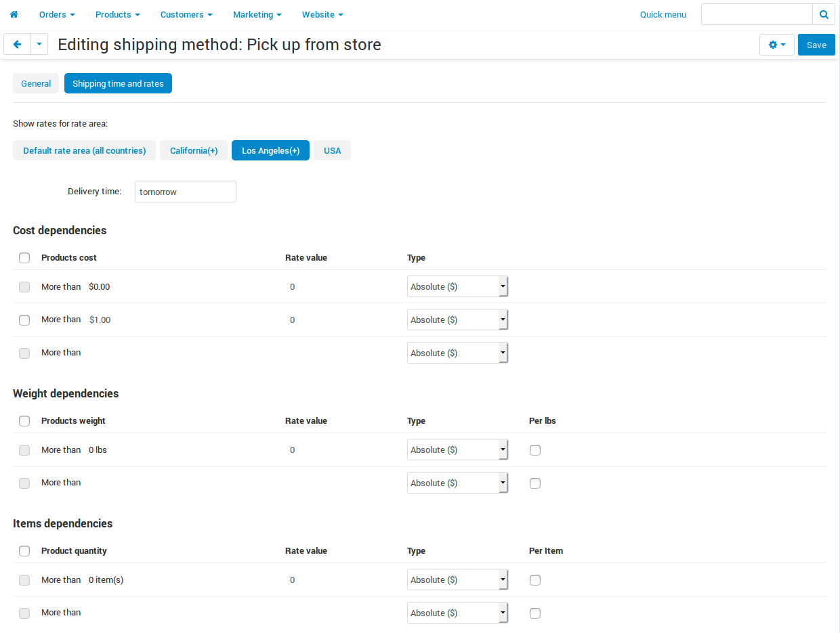Show Default rate area (all countries)
This screenshot has width=840, height=633.
coord(85,150)
